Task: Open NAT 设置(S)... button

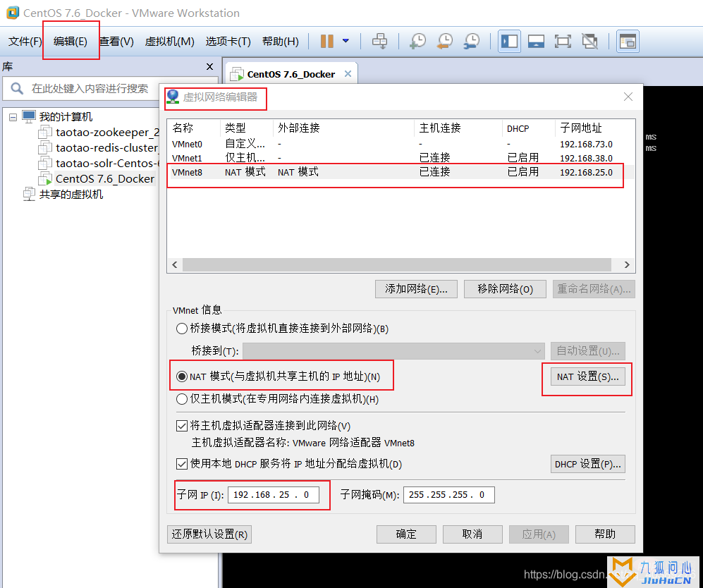Action: [588, 377]
